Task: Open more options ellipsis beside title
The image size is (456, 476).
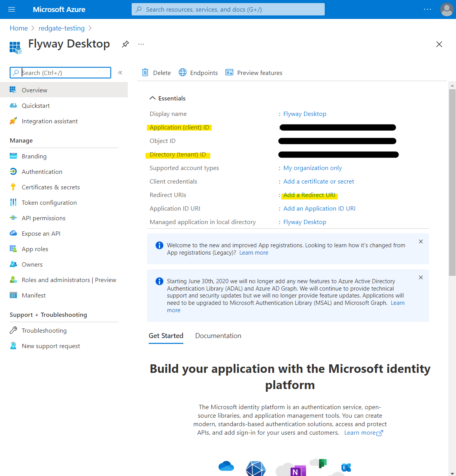Action: point(141,44)
